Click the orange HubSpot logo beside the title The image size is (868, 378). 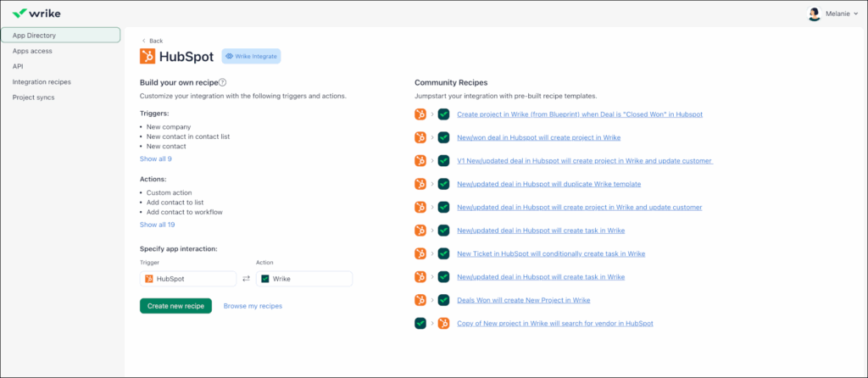(x=147, y=57)
